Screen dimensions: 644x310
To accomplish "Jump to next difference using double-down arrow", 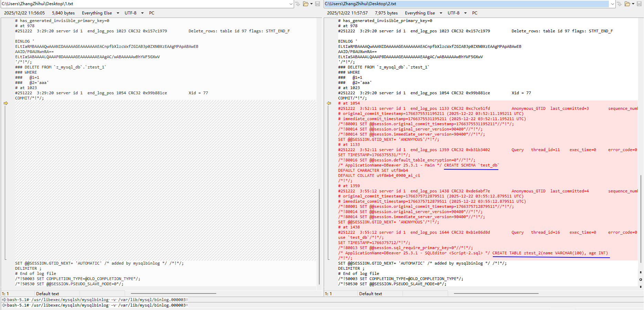I will pos(641,287).
